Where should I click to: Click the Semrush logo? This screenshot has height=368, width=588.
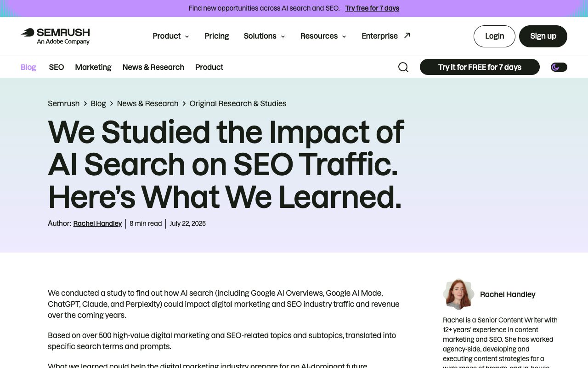coord(55,36)
